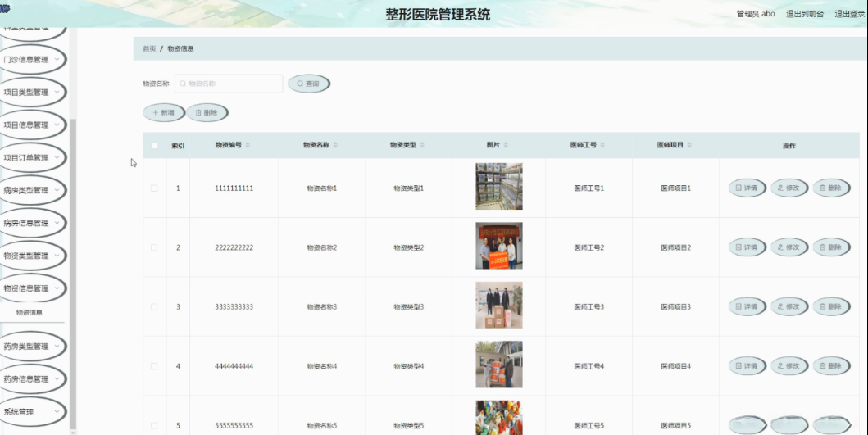
Task: Open thumbnail image of 物资名称4
Action: pos(499,365)
